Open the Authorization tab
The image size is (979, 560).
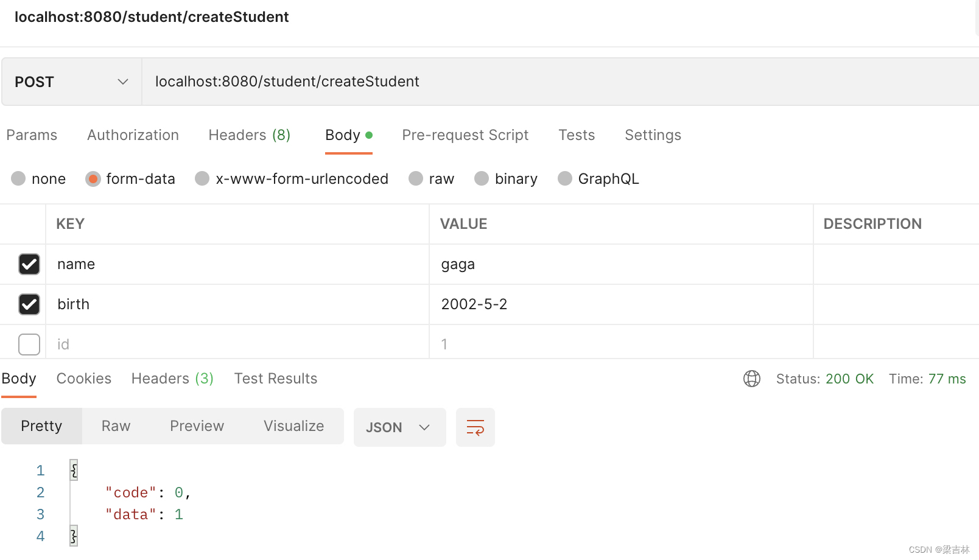click(133, 135)
